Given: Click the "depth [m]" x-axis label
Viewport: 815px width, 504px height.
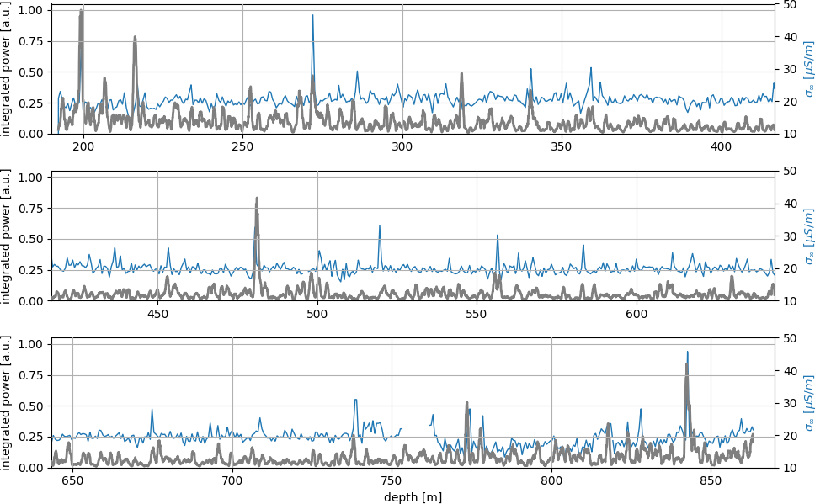Looking at the screenshot, I should (413, 497).
